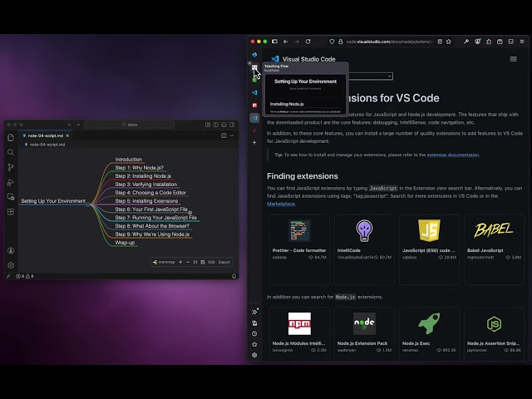Image resolution: width=532 pixels, height=399 pixels.
Task: Click the browser address bar URL
Action: [389, 42]
